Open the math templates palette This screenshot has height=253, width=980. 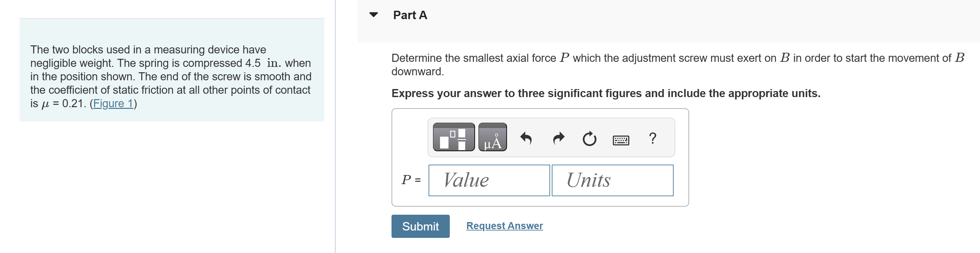coord(453,137)
